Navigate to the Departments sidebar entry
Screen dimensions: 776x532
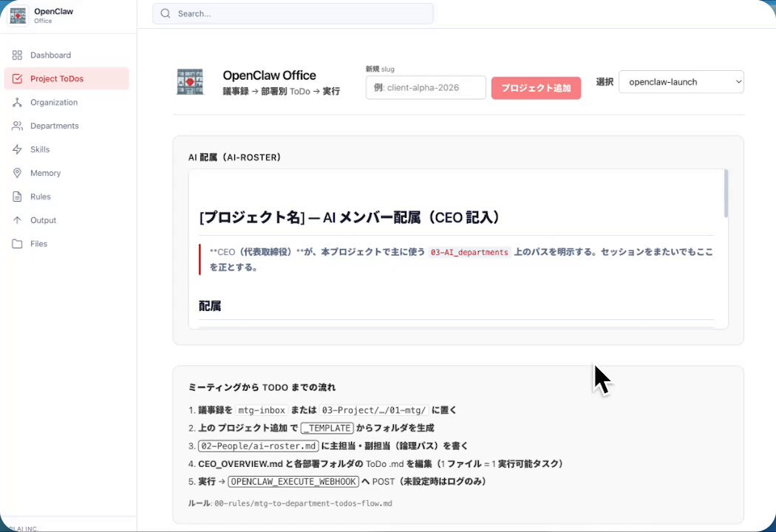point(56,126)
